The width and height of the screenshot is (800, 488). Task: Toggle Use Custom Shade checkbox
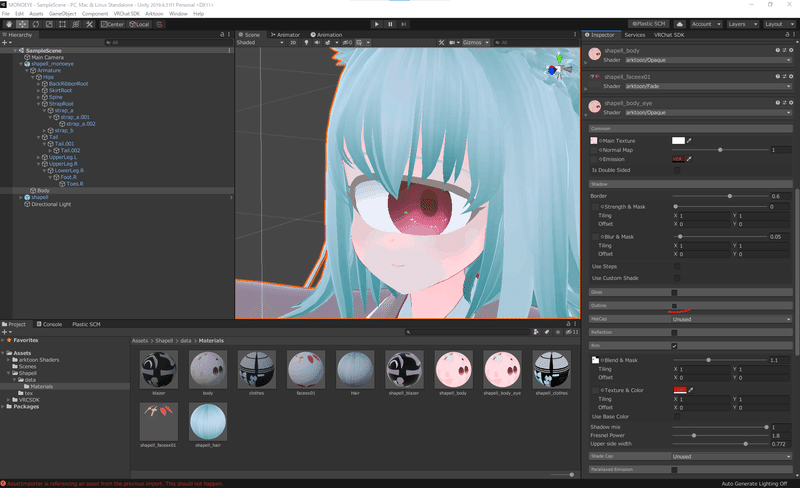tap(677, 278)
